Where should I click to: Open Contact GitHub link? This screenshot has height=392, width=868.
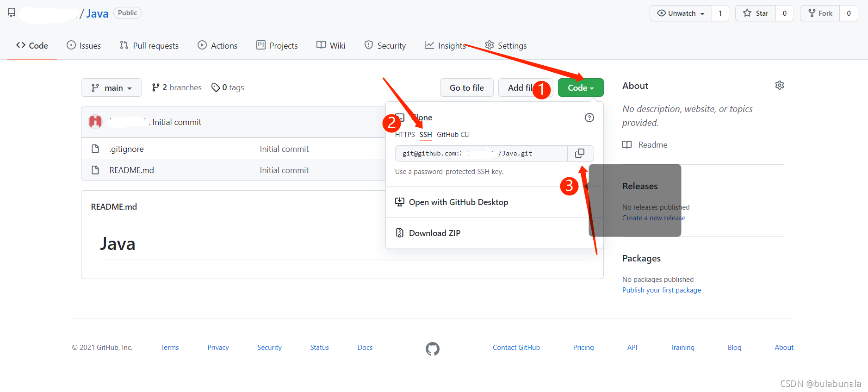(516, 348)
